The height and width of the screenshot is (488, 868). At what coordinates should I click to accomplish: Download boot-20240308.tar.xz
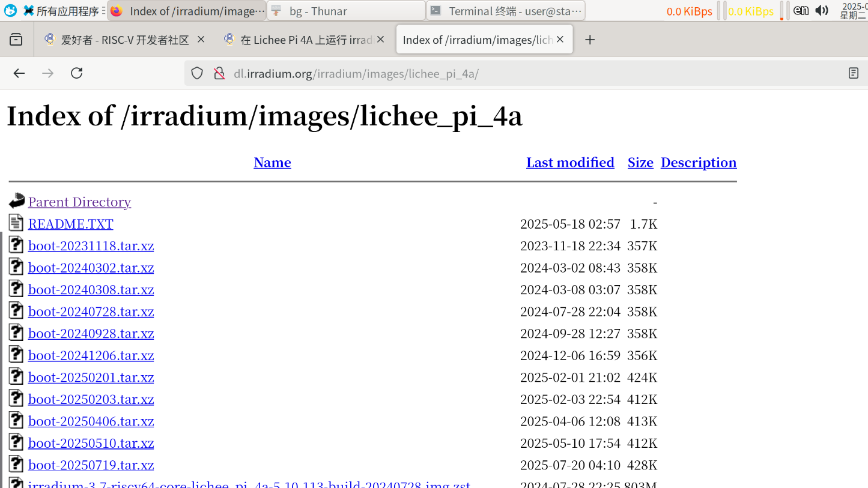tap(91, 289)
